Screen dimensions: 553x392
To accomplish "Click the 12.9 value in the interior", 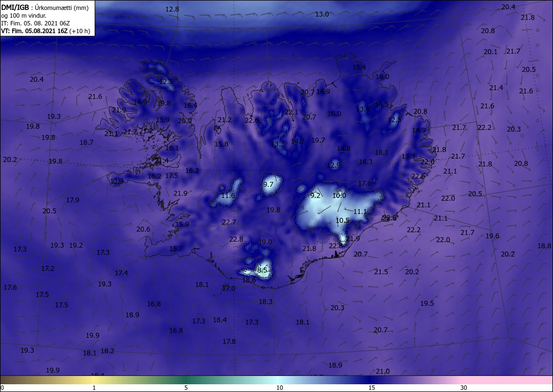I will 333,165.
